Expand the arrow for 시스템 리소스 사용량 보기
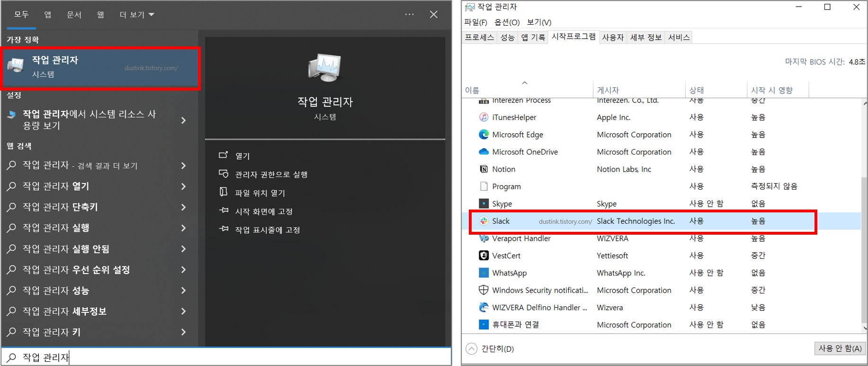 (x=184, y=120)
